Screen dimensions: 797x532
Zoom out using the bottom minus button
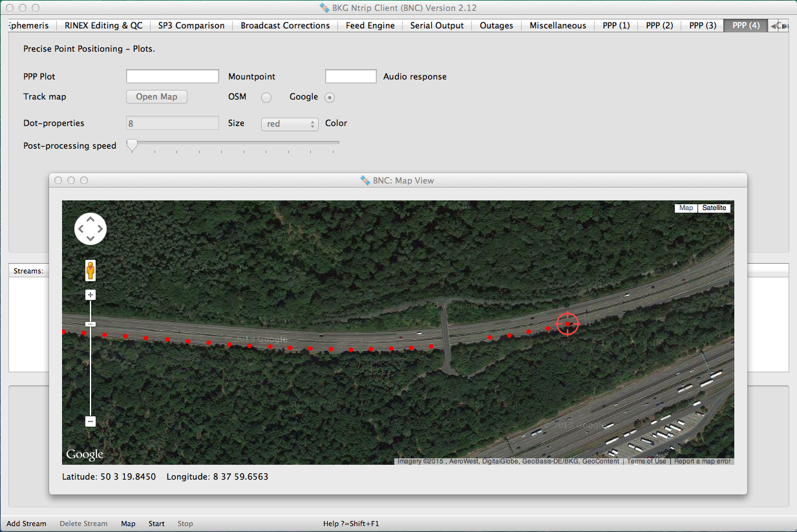click(90, 421)
